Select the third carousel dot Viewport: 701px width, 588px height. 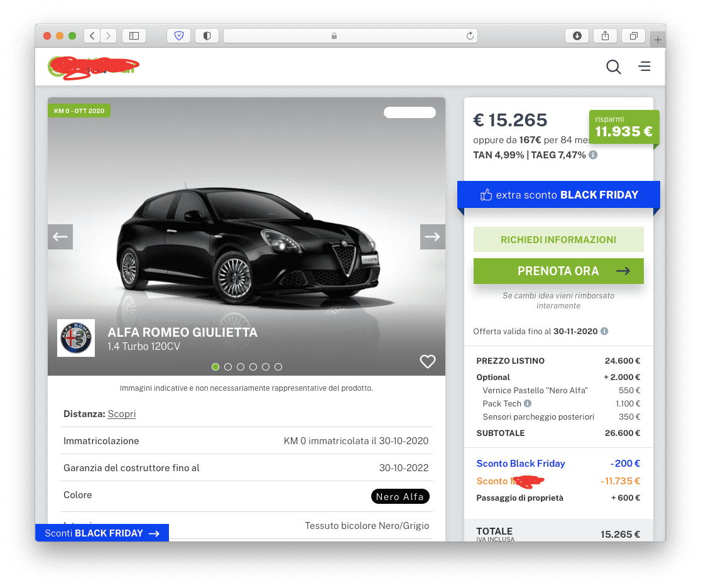point(241,367)
